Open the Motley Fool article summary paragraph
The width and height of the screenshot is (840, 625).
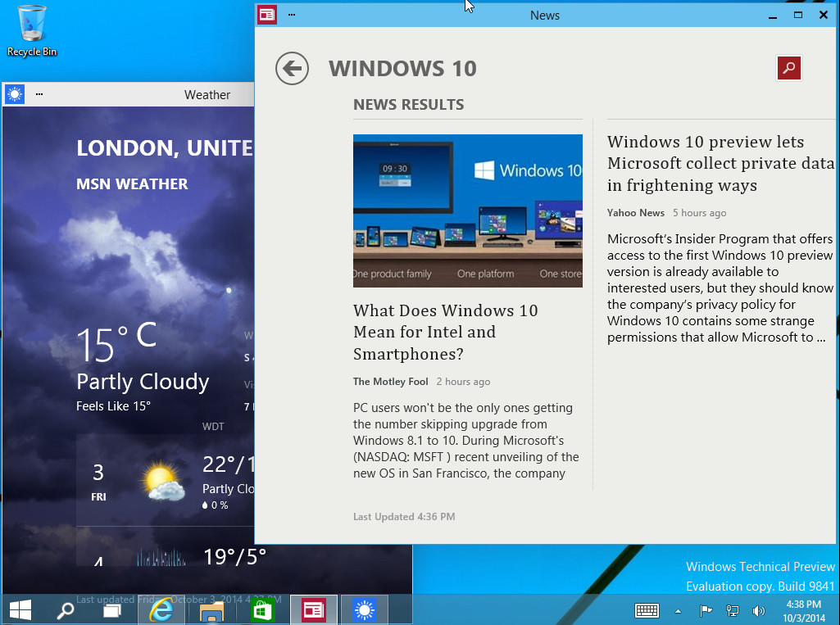(465, 440)
